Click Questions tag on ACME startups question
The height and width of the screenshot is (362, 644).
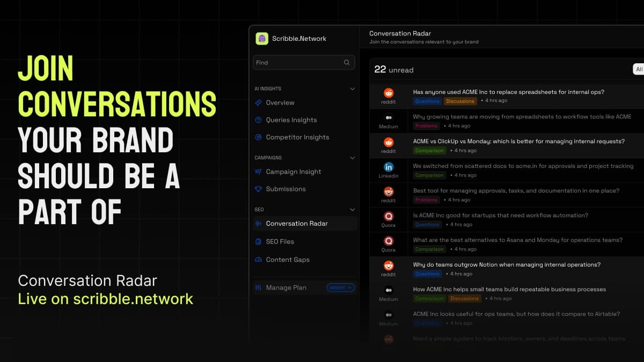pyautogui.click(x=427, y=224)
